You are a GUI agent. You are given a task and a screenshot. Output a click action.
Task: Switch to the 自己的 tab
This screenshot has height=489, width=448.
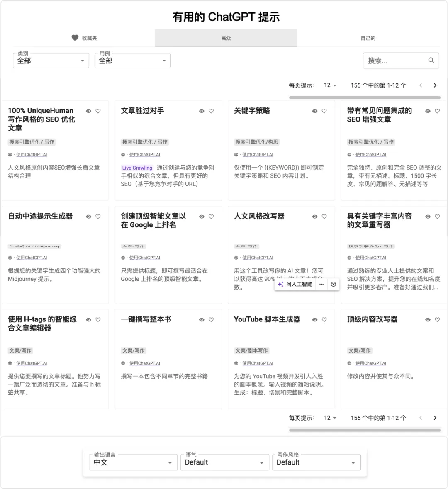[368, 38]
